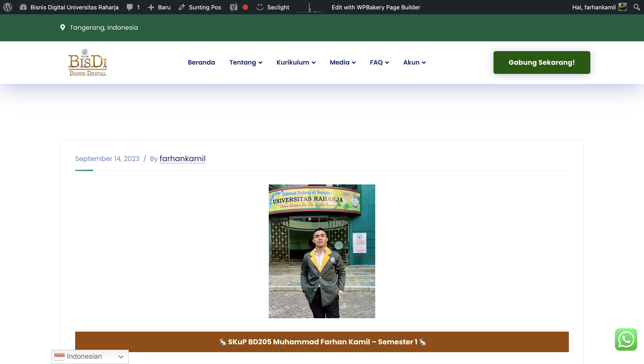
Task: Open the Kurikulum menu item
Action: pyautogui.click(x=293, y=62)
